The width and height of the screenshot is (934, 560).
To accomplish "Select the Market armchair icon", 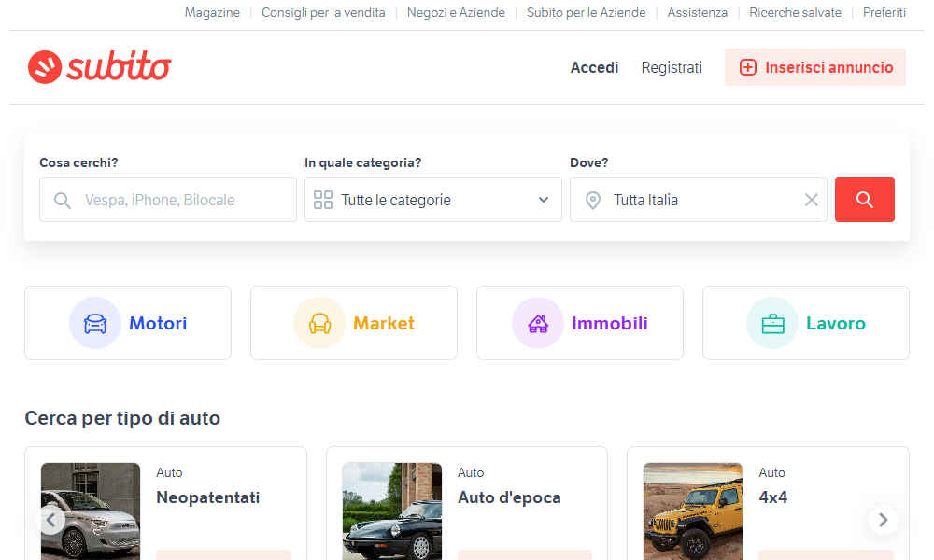I will pos(320,322).
